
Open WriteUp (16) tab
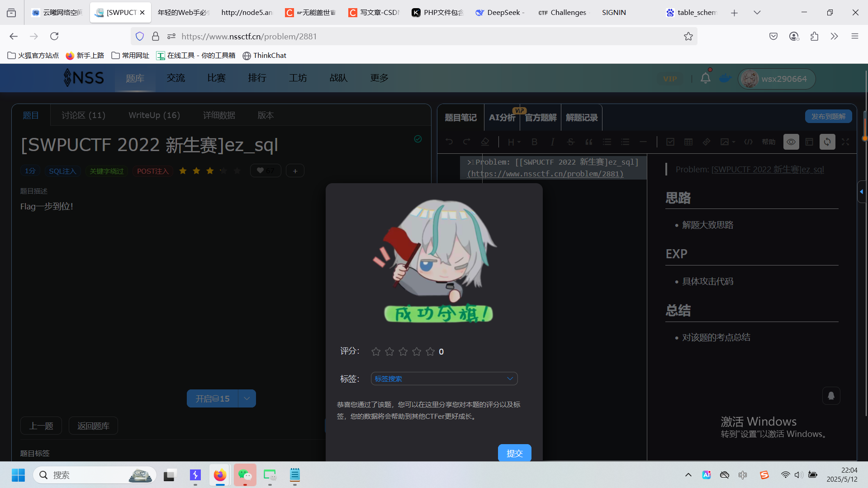click(154, 115)
